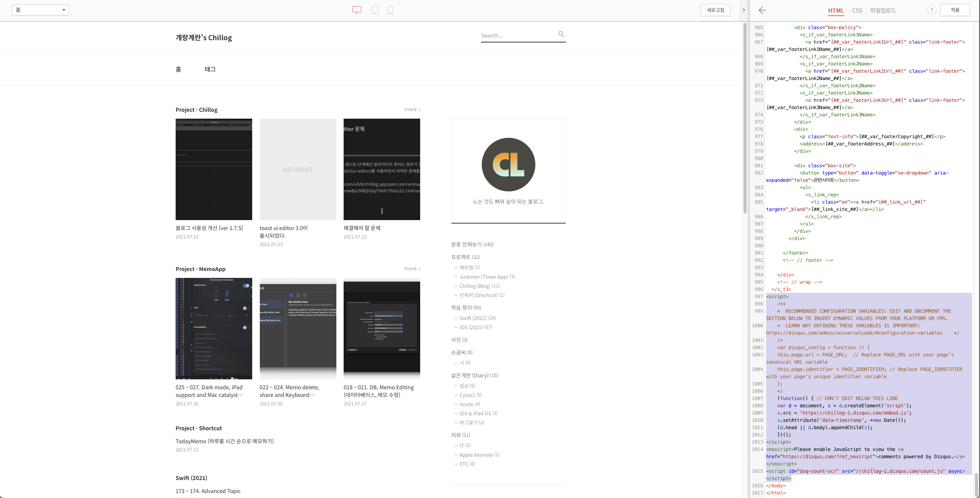Open the 파일업로드 tab
The image size is (980, 498).
click(x=883, y=11)
